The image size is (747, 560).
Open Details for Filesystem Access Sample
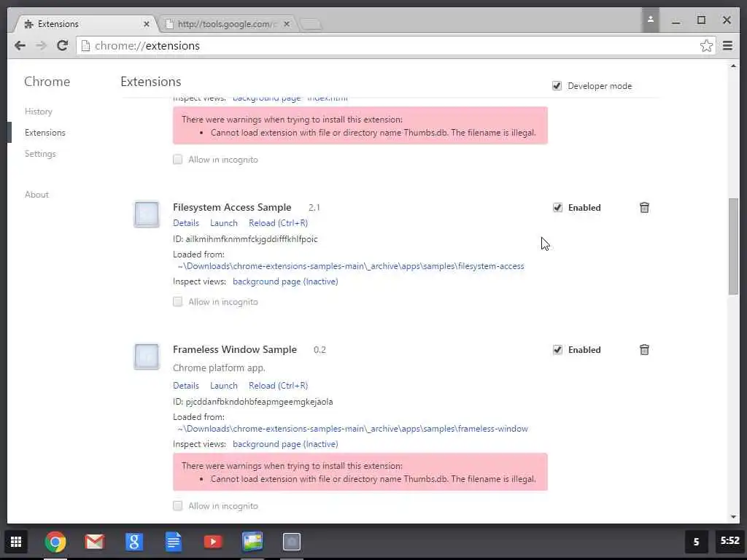click(x=186, y=223)
